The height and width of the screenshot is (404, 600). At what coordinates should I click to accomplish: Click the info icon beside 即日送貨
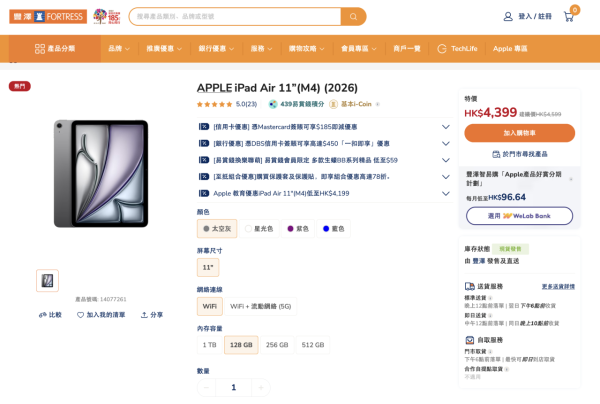point(490,315)
